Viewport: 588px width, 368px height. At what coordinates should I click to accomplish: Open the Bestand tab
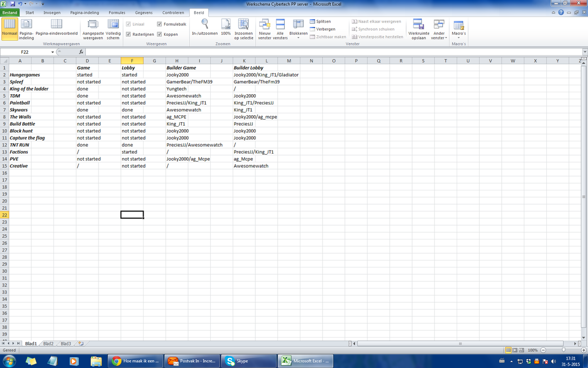[10, 12]
